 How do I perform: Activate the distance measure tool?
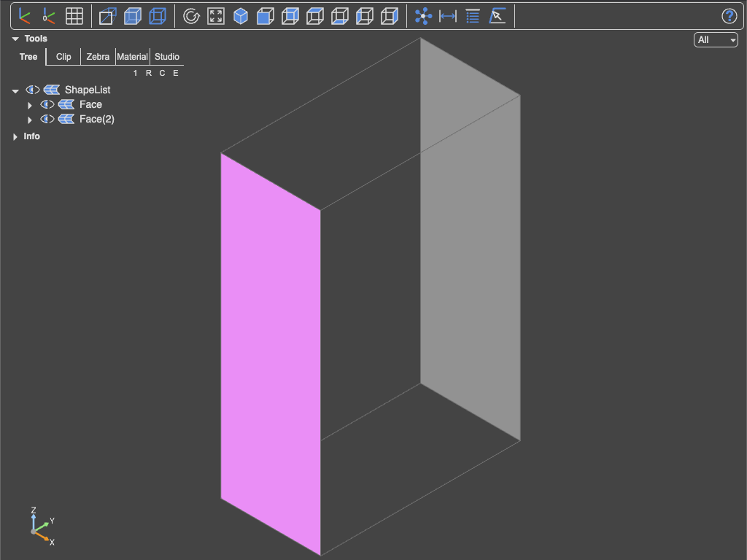click(x=448, y=16)
